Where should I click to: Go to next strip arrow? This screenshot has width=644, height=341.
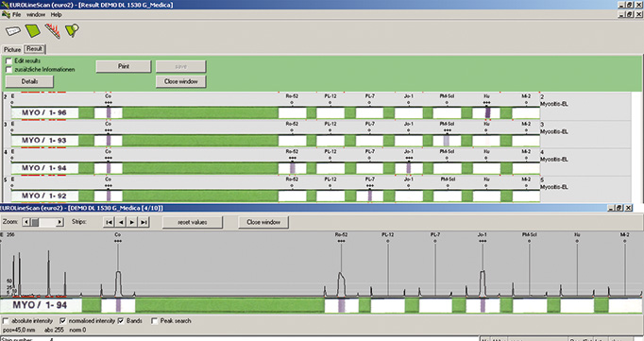click(x=132, y=222)
